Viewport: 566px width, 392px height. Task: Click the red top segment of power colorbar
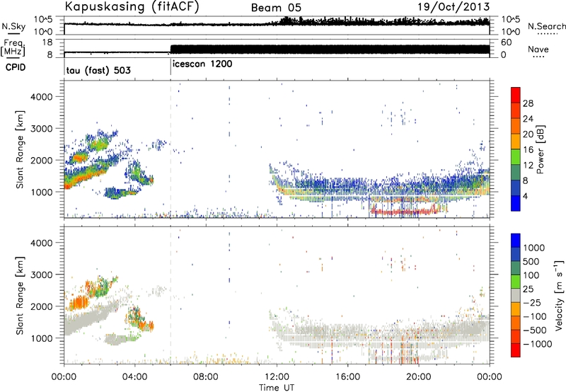coord(516,95)
